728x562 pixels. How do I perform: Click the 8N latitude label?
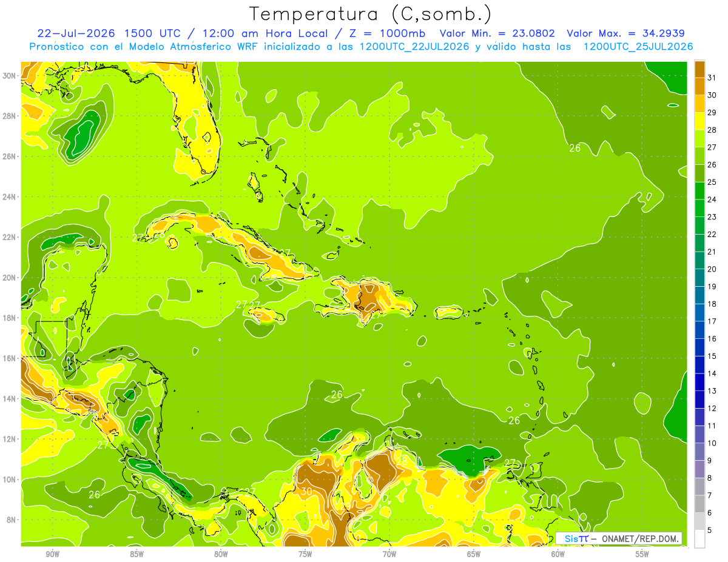pos(12,520)
